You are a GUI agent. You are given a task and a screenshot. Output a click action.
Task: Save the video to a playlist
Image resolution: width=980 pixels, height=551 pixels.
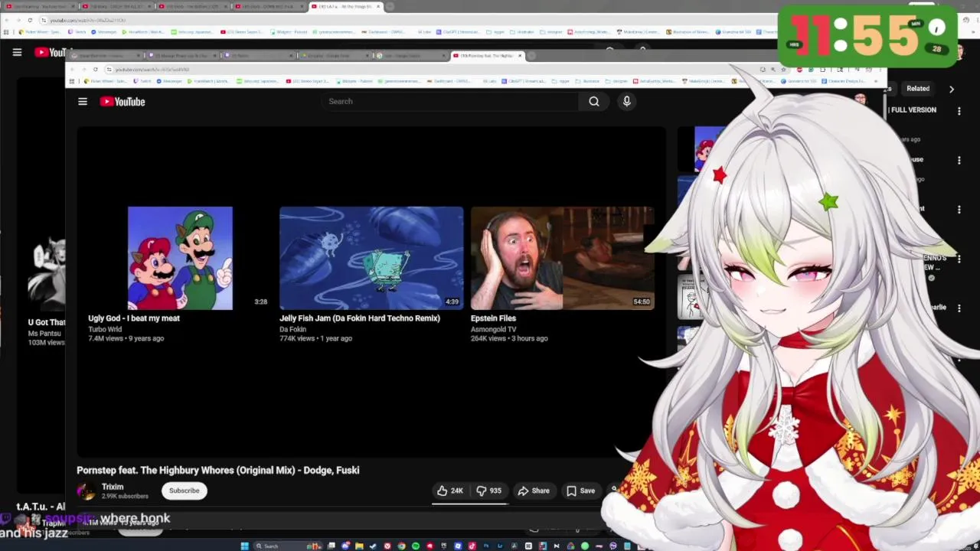580,491
